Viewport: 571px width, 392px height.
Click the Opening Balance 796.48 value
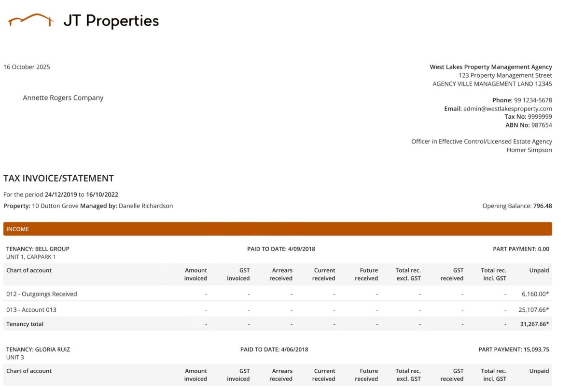pyautogui.click(x=542, y=206)
